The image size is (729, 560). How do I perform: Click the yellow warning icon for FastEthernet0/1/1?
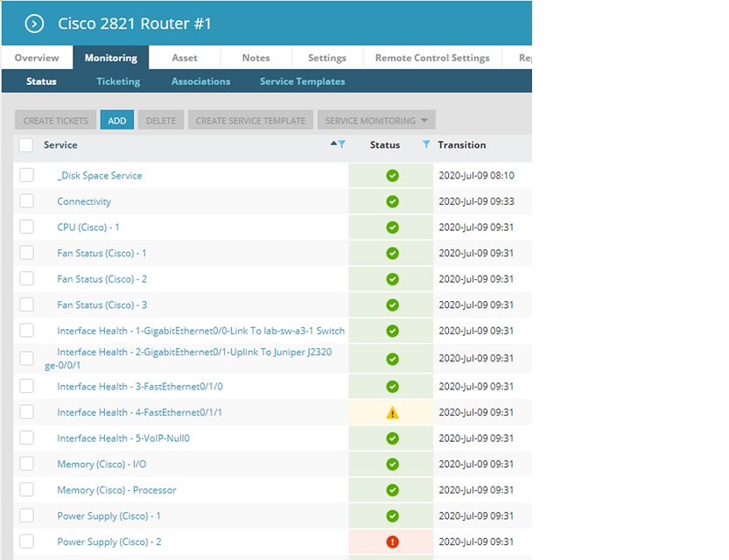(392, 413)
